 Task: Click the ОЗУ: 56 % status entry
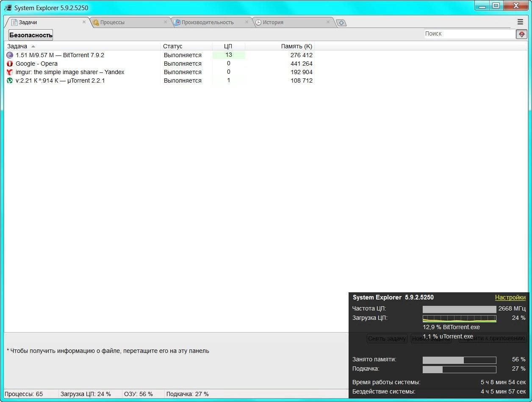139,394
